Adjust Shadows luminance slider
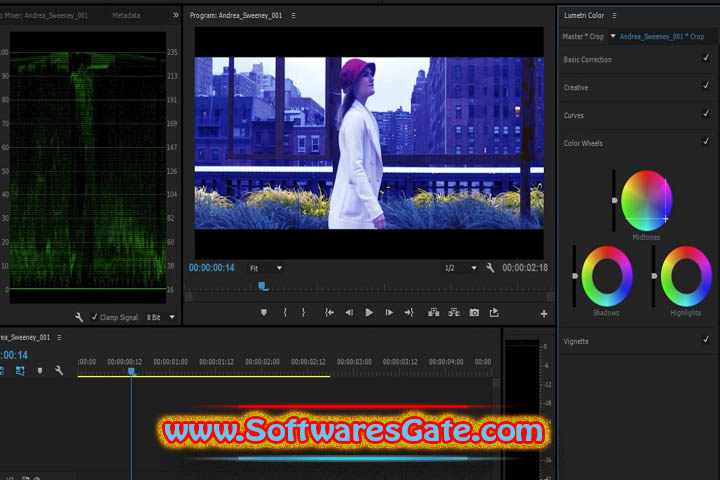This screenshot has height=480, width=720. 574,276
